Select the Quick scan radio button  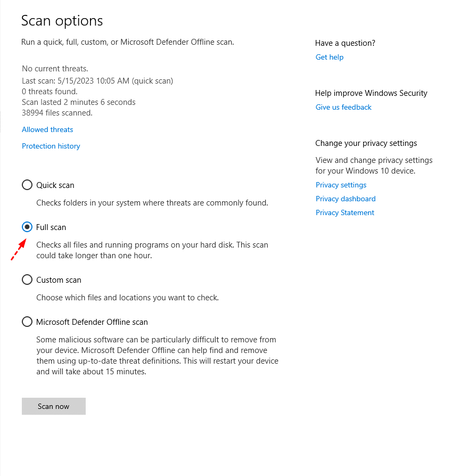[x=27, y=185]
